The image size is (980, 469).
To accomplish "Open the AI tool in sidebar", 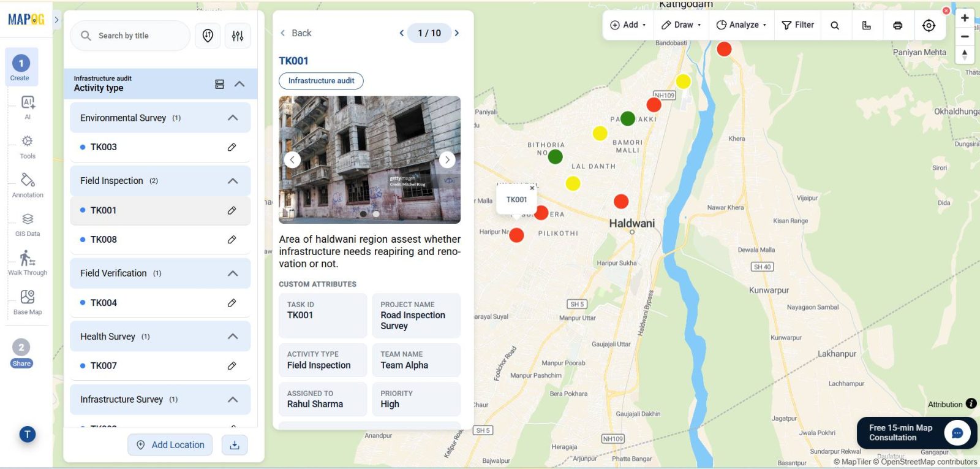I will (28, 107).
